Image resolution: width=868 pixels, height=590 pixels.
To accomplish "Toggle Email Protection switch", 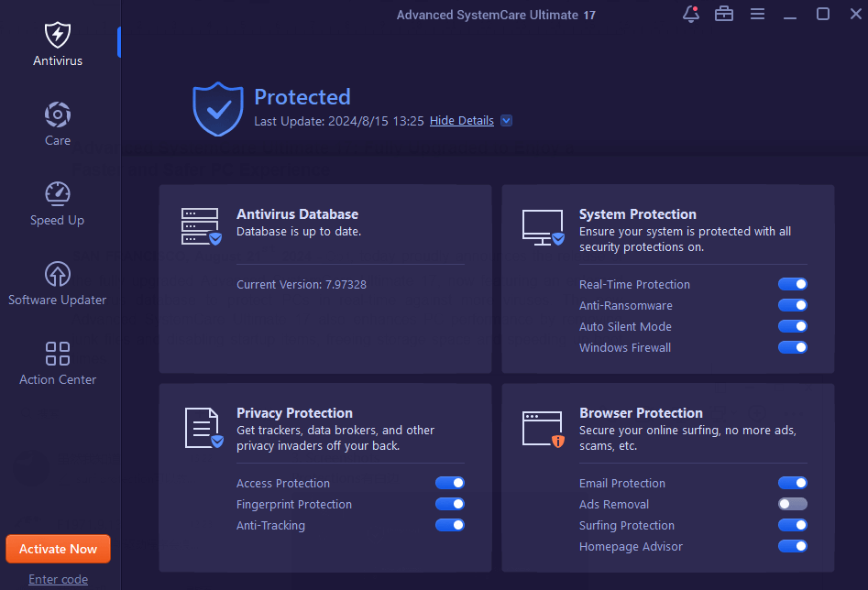I will point(793,483).
